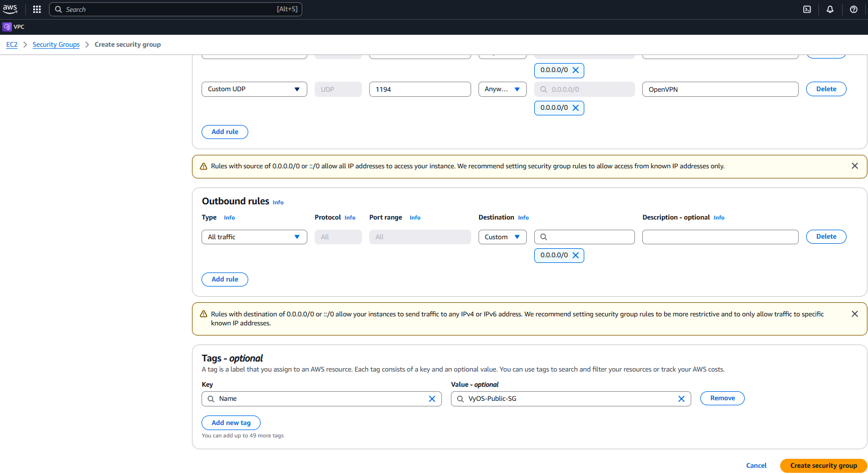
Task: Open the outbound Destination Info tooltip
Action: tap(523, 217)
